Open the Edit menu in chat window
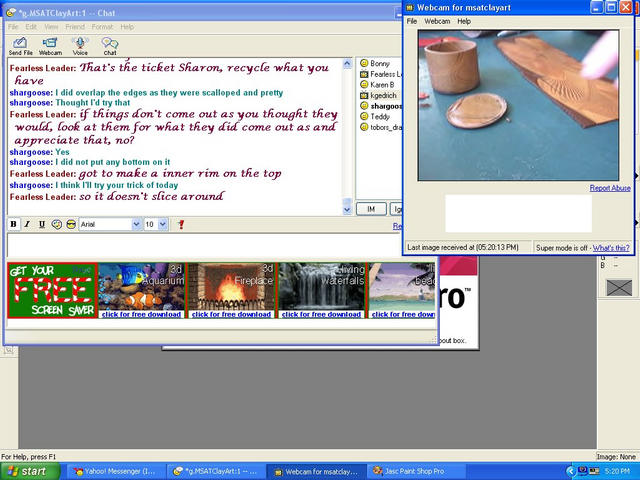This screenshot has height=480, width=640. (x=31, y=27)
